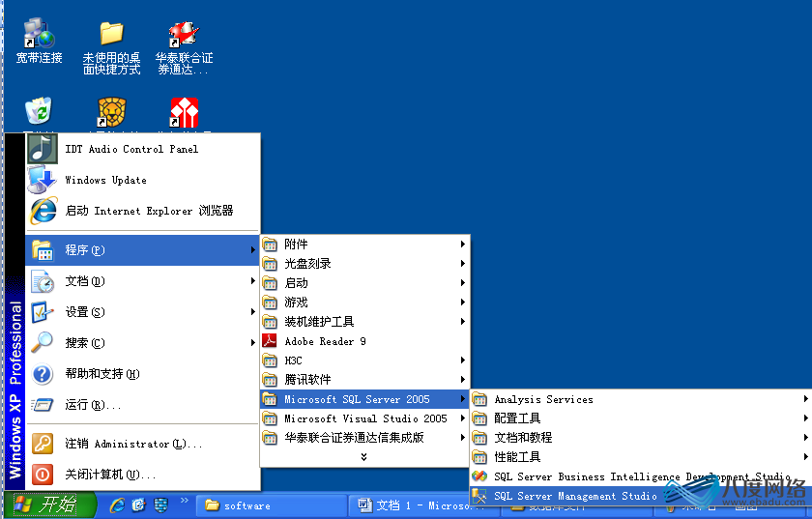Launch SQL Server Management Studio
The height and width of the screenshot is (519, 812).
pyautogui.click(x=641, y=496)
